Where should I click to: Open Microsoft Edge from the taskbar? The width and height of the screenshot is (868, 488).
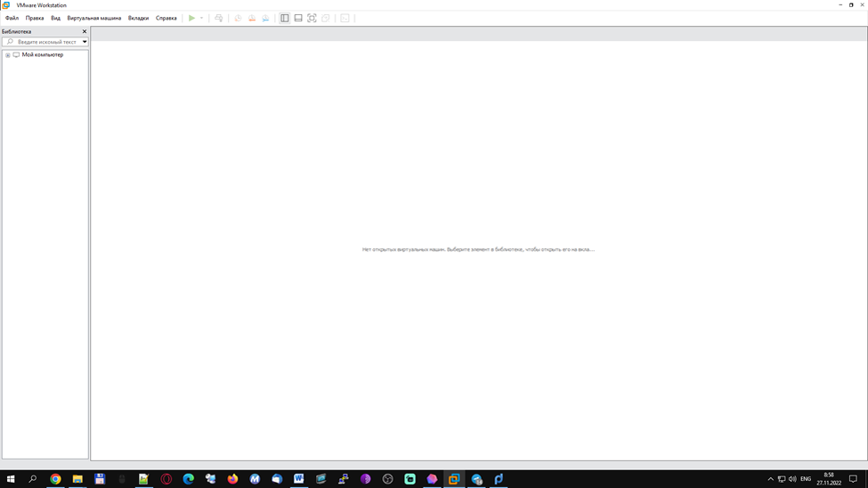pyautogui.click(x=188, y=478)
